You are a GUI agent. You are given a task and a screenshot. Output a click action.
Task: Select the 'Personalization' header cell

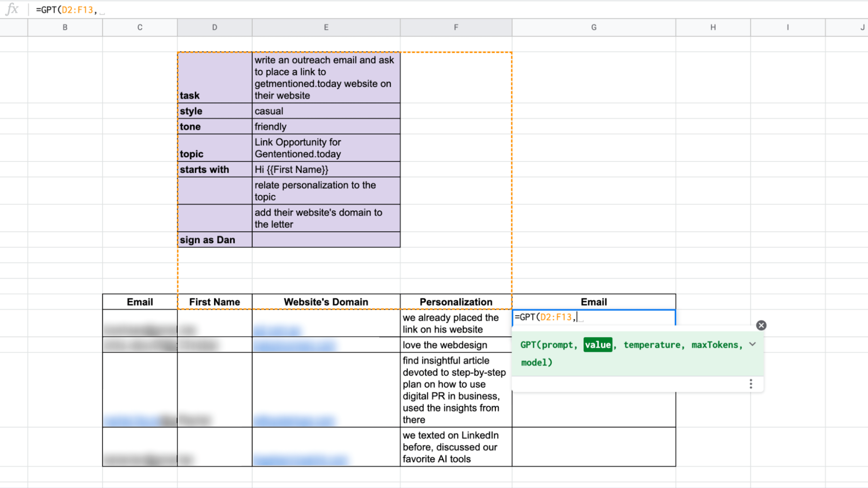[456, 302]
